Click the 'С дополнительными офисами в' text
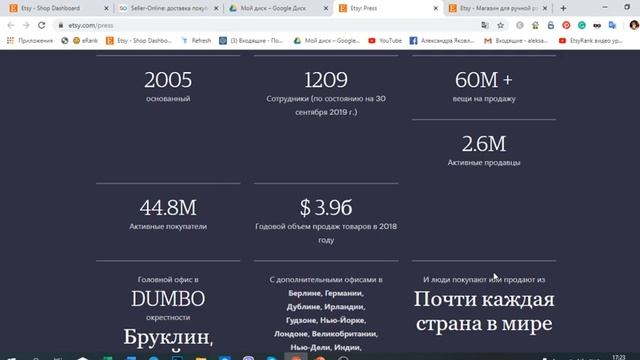Screen dimensions: 640x360 point(326,280)
